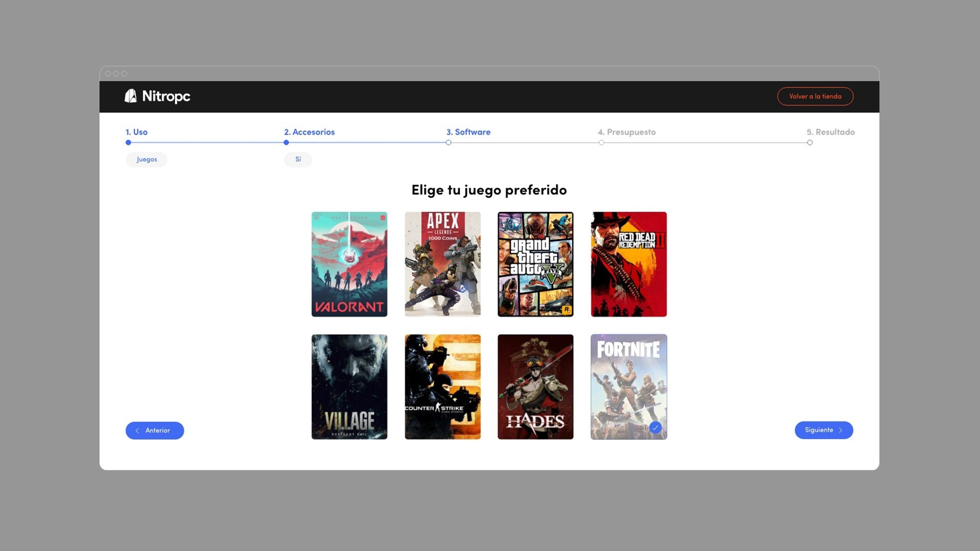980x551 pixels.
Task: Choose the Valorant game cover
Action: pyautogui.click(x=350, y=264)
